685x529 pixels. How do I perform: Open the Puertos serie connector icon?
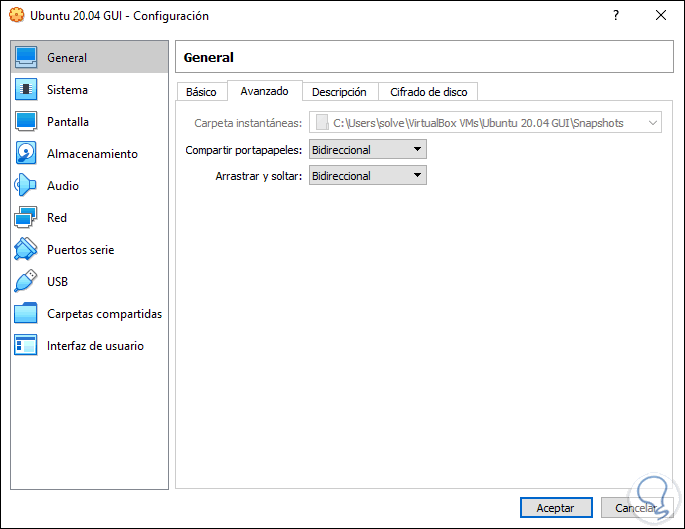(x=27, y=250)
